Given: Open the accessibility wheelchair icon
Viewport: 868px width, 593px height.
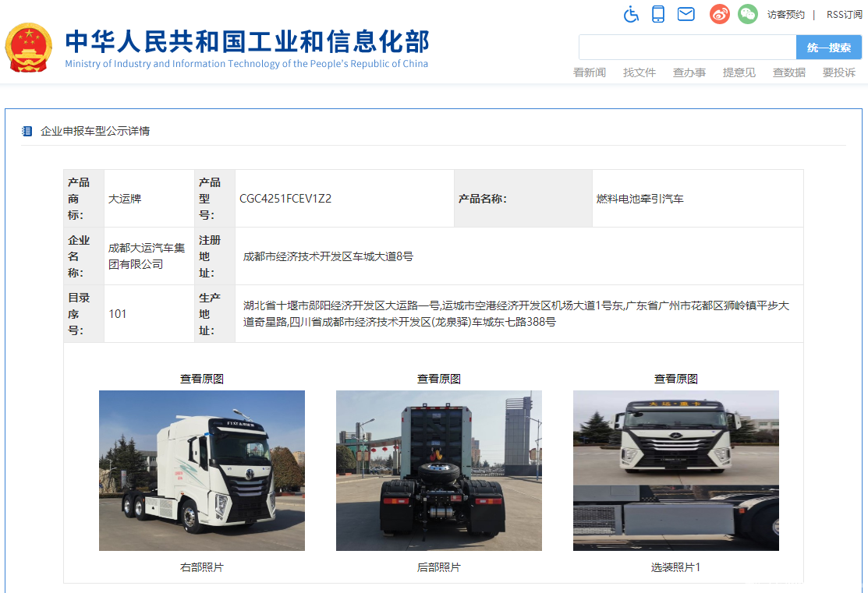Looking at the screenshot, I should click(x=631, y=14).
